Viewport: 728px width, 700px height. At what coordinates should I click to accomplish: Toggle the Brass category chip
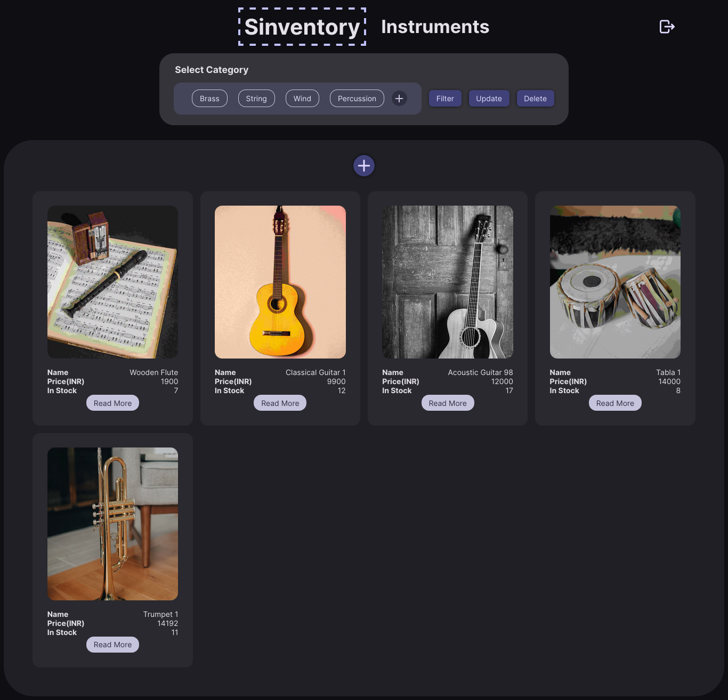209,99
